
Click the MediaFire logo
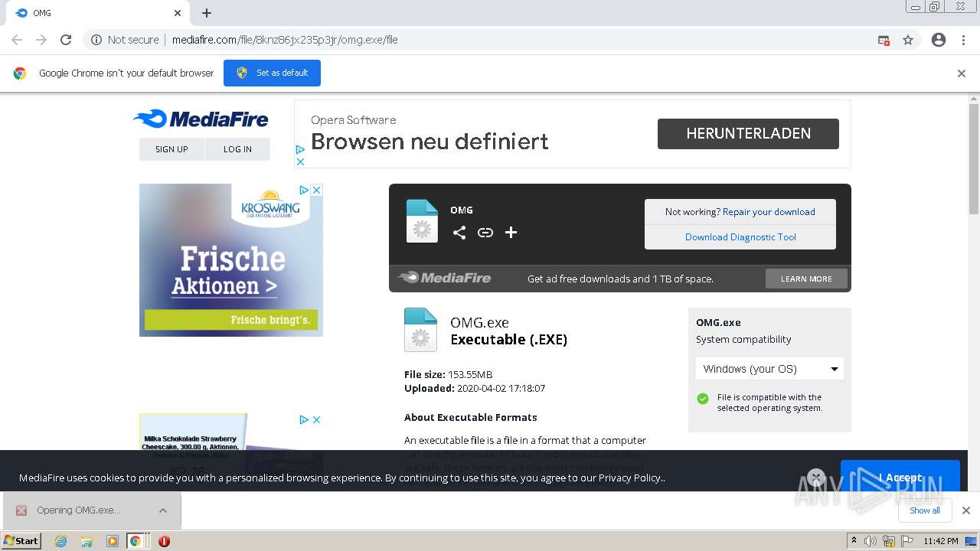pyautogui.click(x=201, y=119)
